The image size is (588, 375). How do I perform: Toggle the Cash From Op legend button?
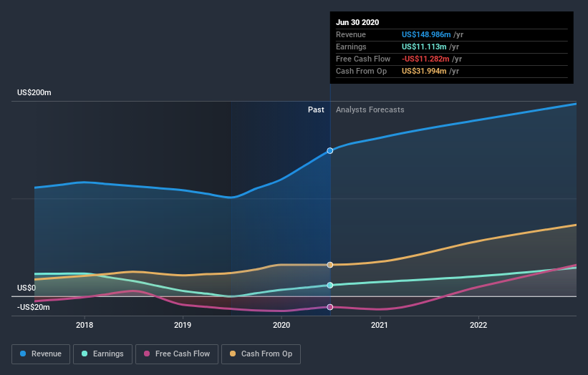pos(261,354)
